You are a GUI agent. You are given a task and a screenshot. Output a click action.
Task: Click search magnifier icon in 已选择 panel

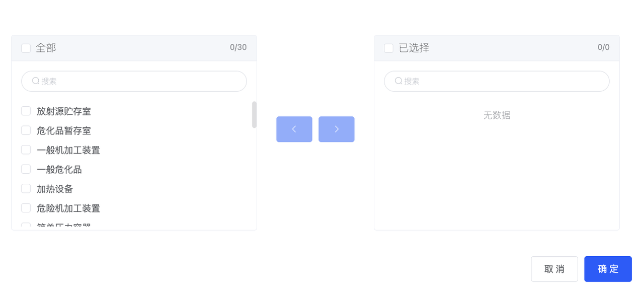398,81
